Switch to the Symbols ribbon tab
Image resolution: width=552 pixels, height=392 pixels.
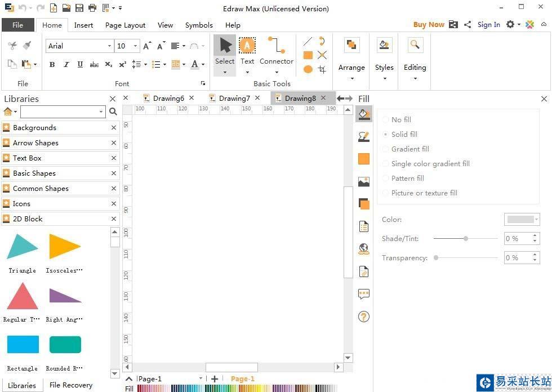click(199, 25)
